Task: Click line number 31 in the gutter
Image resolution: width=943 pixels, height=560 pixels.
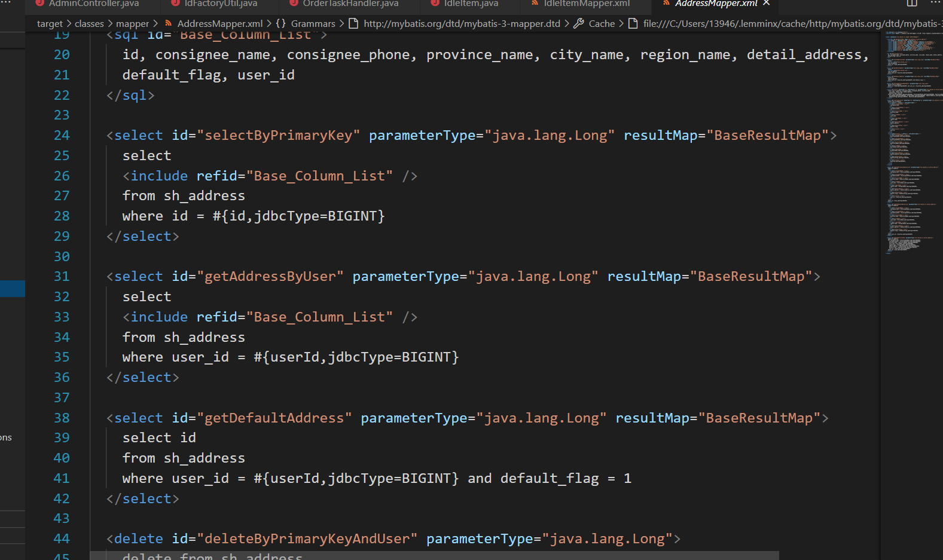Action: (62, 277)
